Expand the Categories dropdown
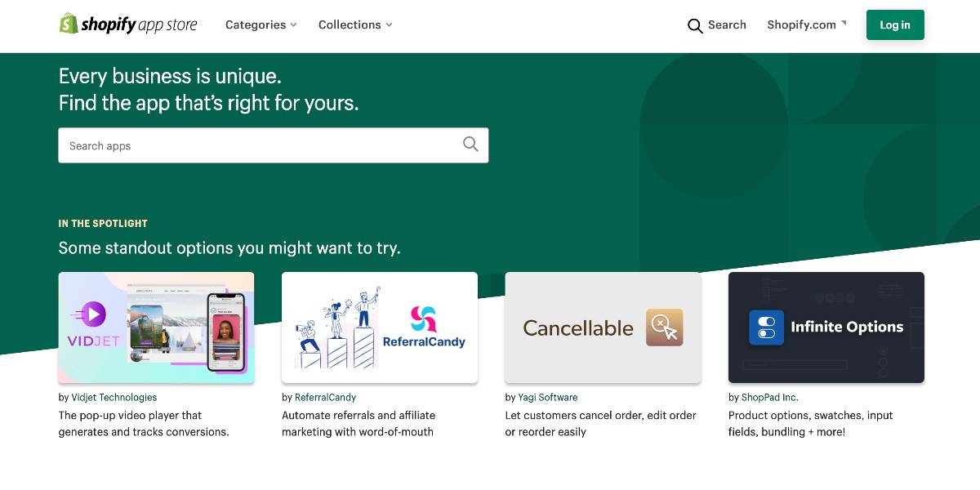 pos(261,24)
